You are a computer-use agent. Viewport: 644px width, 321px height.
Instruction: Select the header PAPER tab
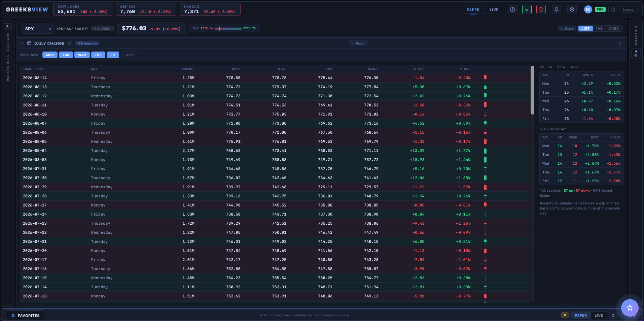tap(473, 10)
